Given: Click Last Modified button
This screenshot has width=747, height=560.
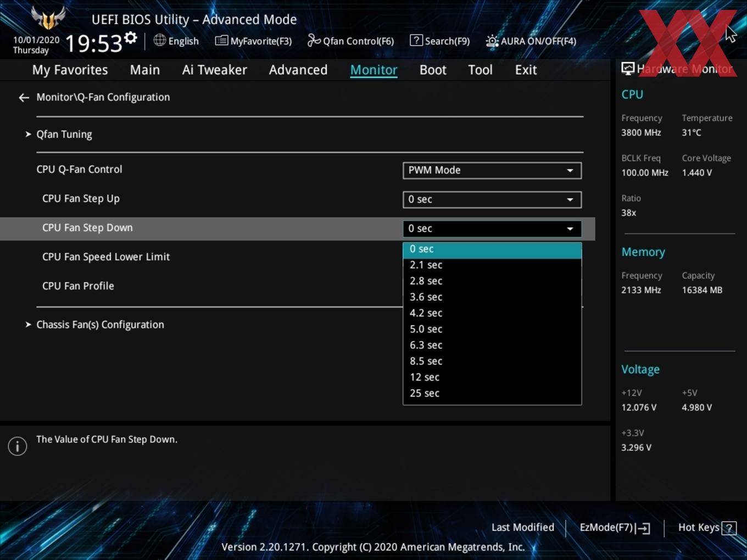Looking at the screenshot, I should pyautogui.click(x=522, y=528).
